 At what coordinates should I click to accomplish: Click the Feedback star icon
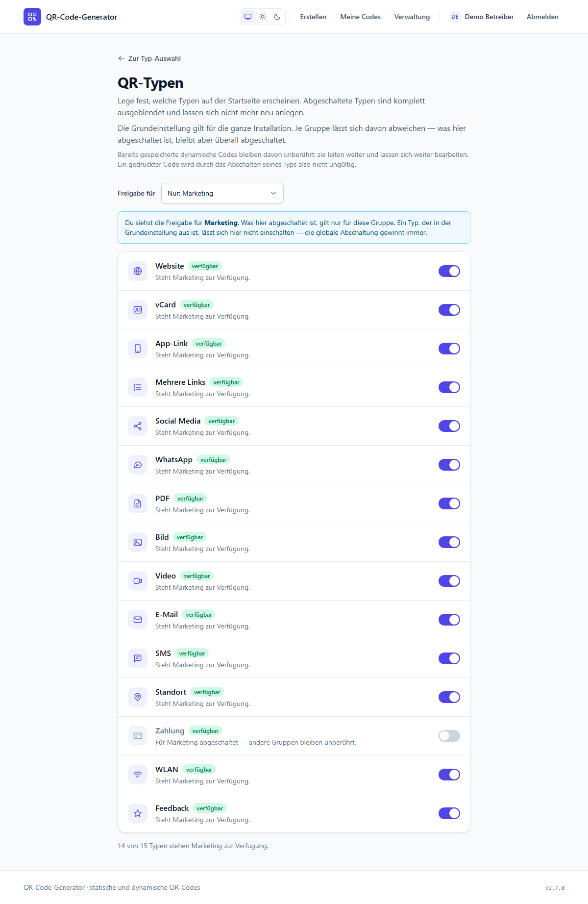coord(138,813)
